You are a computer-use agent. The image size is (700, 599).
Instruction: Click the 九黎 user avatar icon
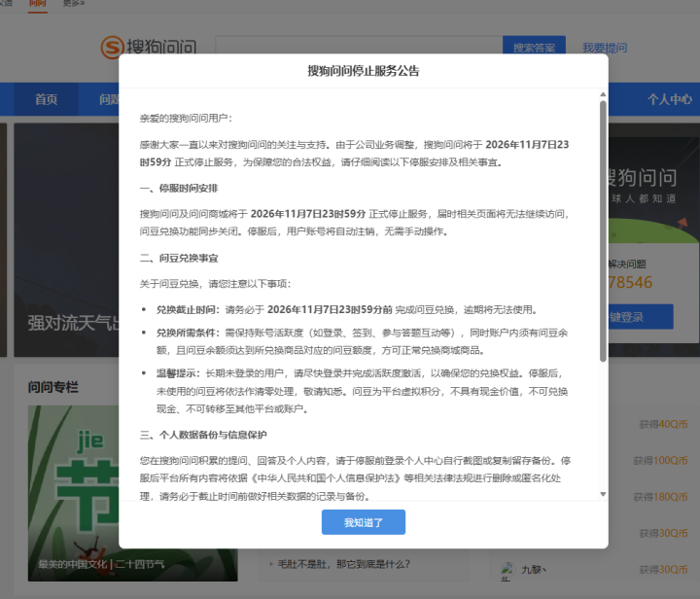click(507, 570)
